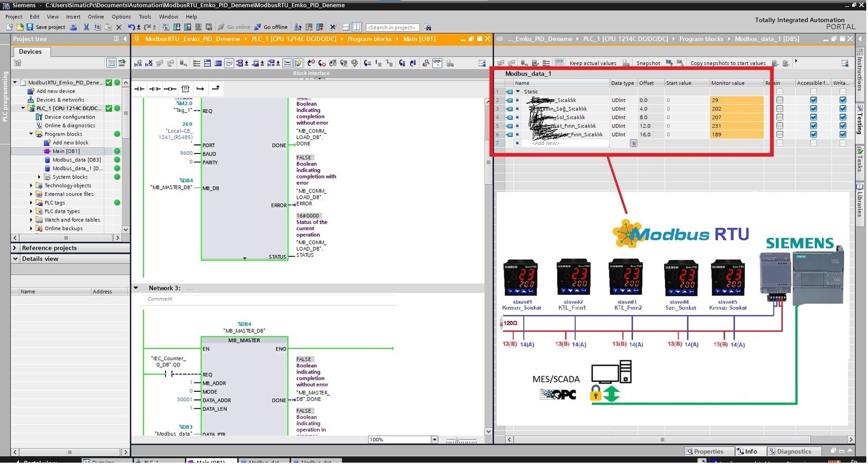Click the Search in project field
Screen dimensions: 868x464
click(393, 27)
